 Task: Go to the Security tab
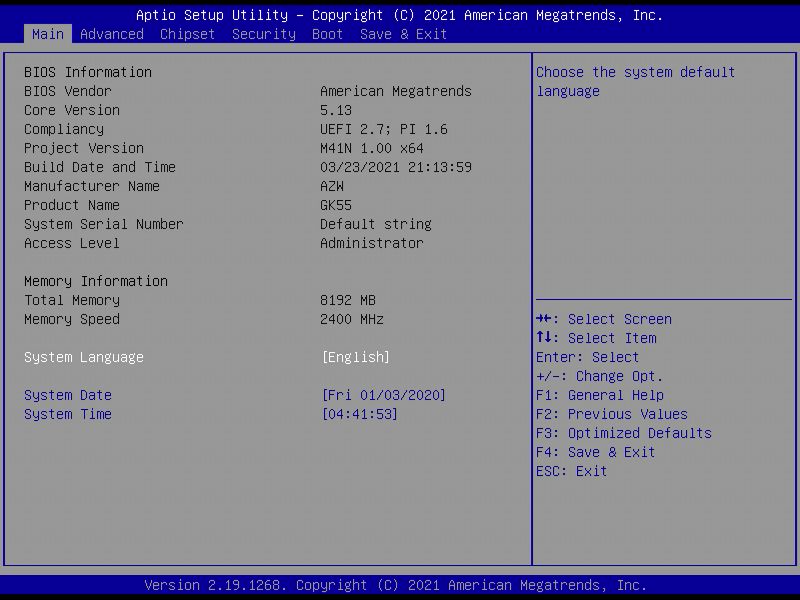pos(264,34)
